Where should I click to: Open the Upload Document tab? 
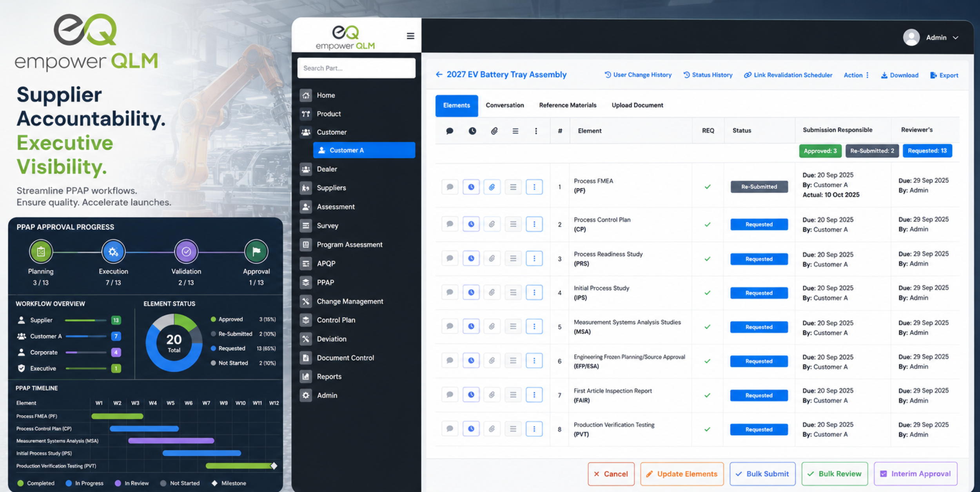point(637,105)
